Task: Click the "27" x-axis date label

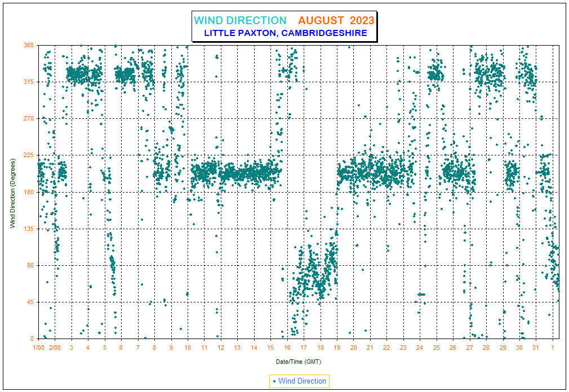Action: pos(470,348)
